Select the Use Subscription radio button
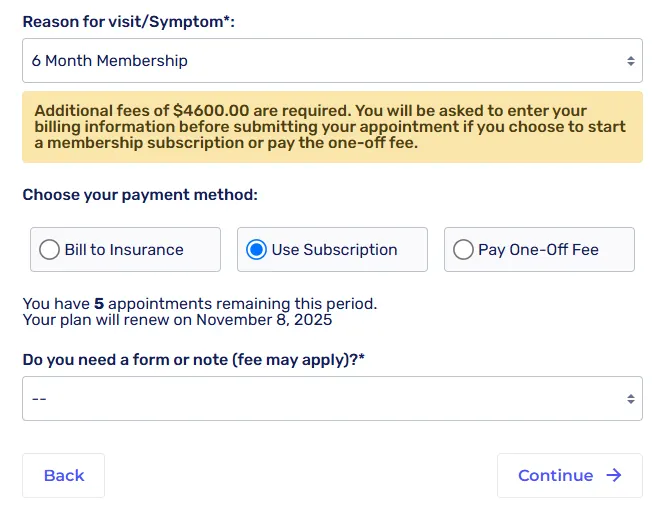 [256, 250]
